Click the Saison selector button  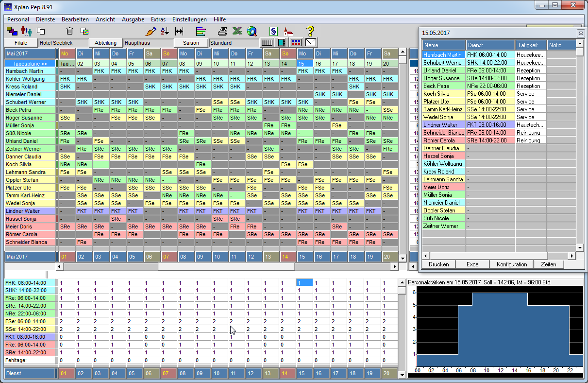191,43
